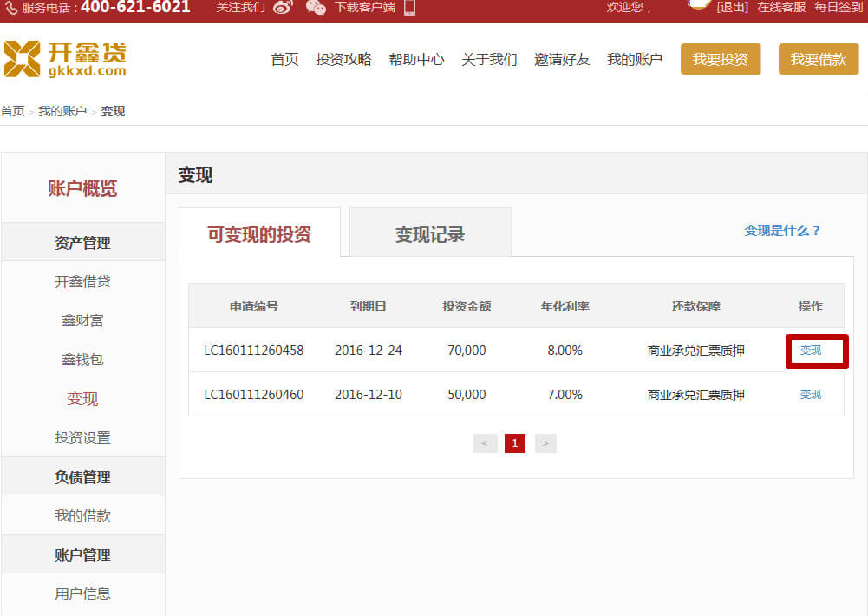Viewport: 868px width, 616px height.
Task: Switch to 变现记录 tab
Action: pos(430,233)
